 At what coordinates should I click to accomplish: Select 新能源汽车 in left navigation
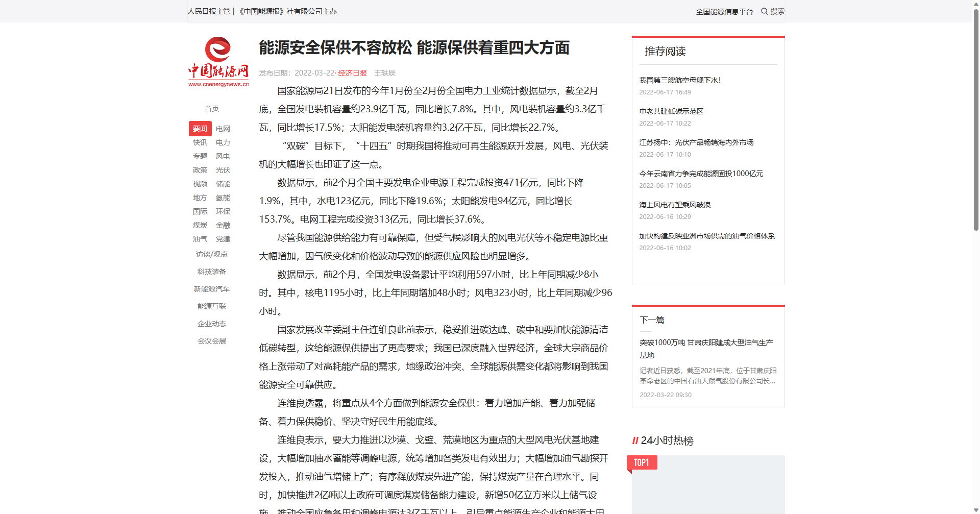tap(212, 289)
